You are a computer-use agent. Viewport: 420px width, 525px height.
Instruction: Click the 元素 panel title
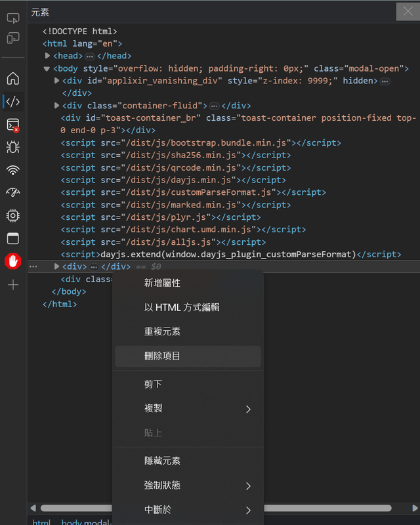click(40, 12)
